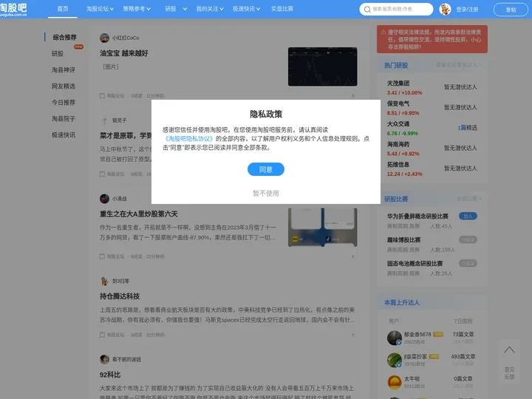Select 综合推荐 in the left sidebar

(x=64, y=38)
